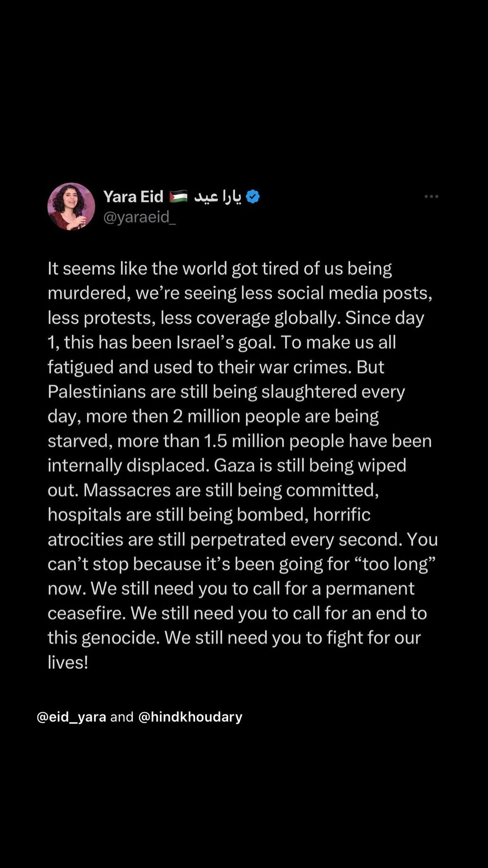The image size is (488, 868).
Task: Click the word 'hospitals' in the tweet
Action: pos(84,515)
